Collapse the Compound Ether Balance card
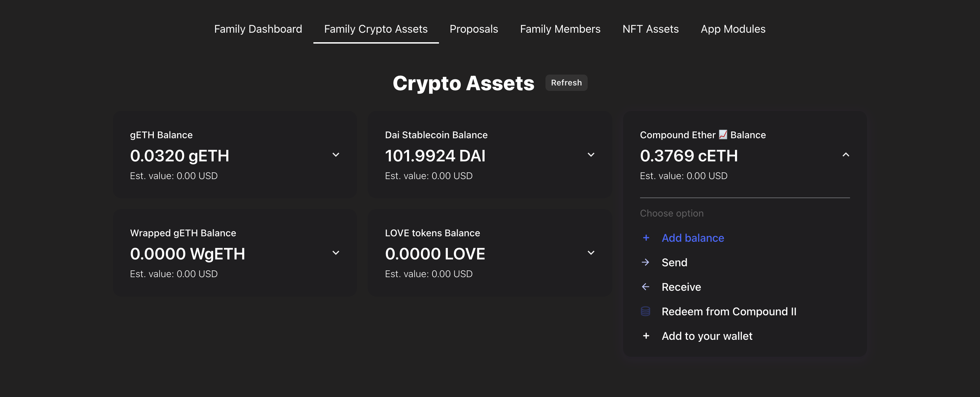Screen dimensions: 980x397 click(x=845, y=155)
